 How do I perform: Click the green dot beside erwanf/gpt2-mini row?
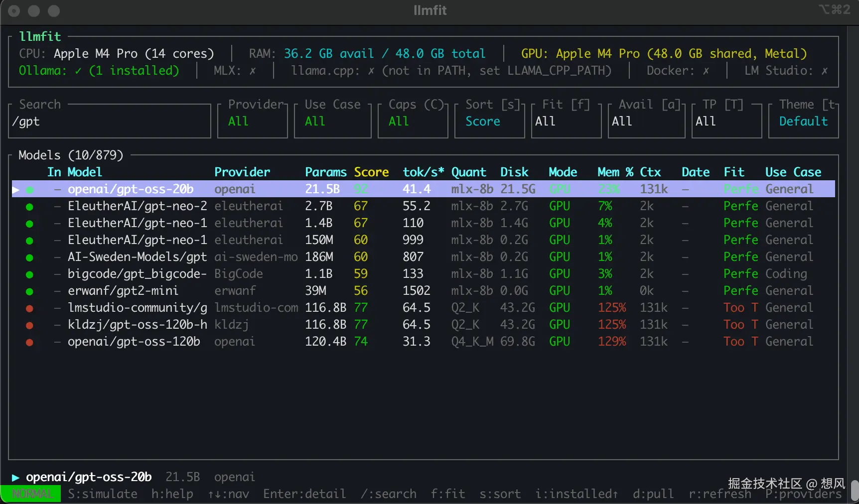(29, 291)
